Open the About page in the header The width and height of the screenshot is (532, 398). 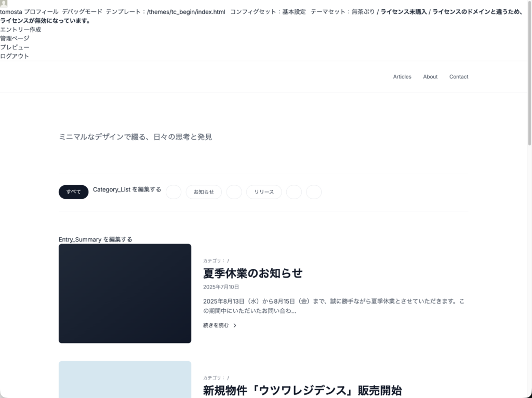[x=430, y=77]
